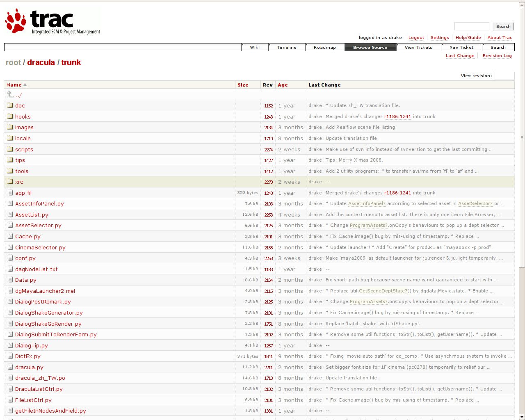Viewport: 525px width, 420px height.
Task: Click the DraculaListCtrl.py file icon
Action: (11, 389)
